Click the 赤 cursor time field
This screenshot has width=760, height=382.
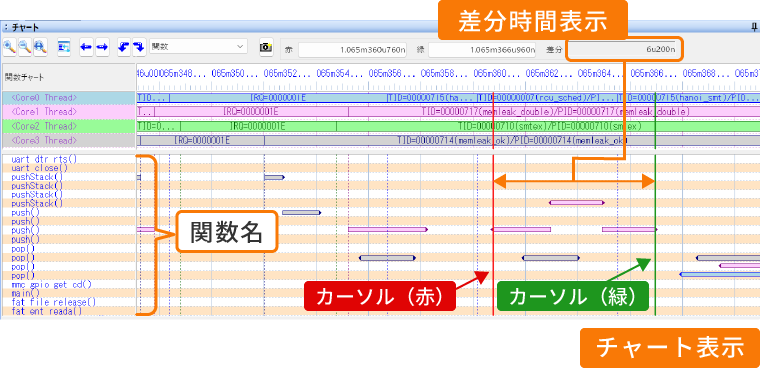(x=352, y=49)
